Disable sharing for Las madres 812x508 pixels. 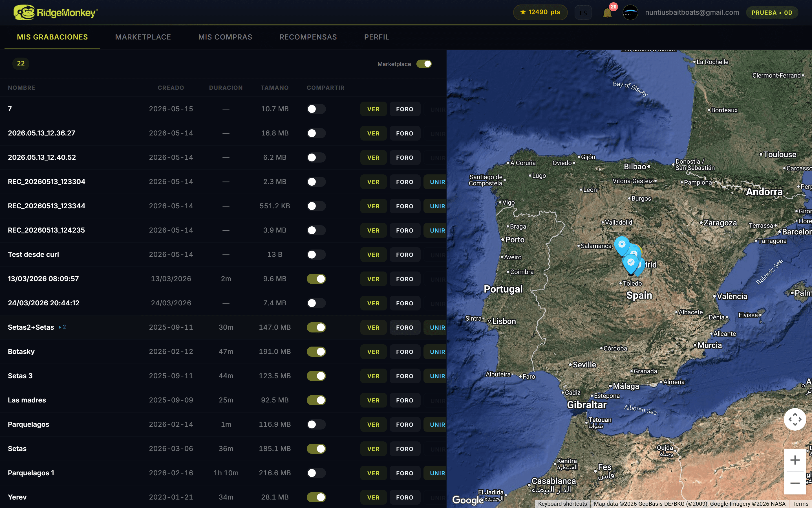(x=316, y=400)
